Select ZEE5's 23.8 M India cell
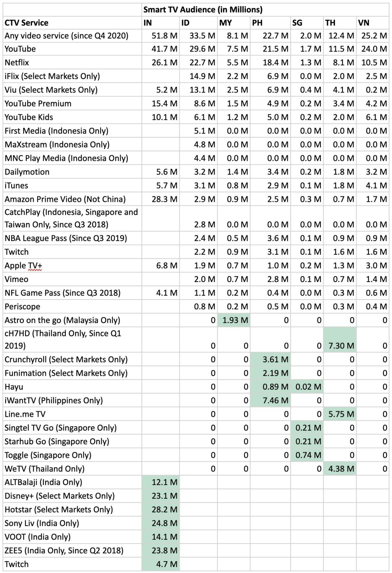This screenshot has height=573, width=392. tap(161, 551)
